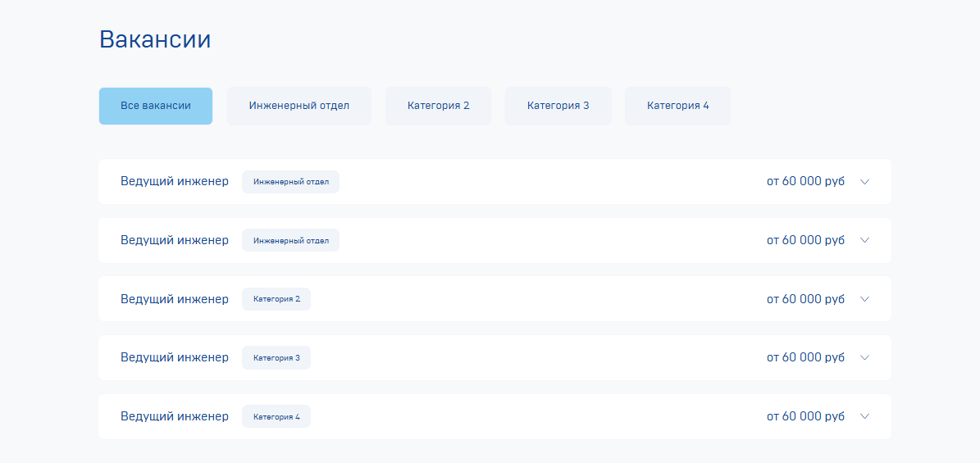Click the chevron on the Категория 2 vacancy row
This screenshot has width=980, height=463.
865,299
